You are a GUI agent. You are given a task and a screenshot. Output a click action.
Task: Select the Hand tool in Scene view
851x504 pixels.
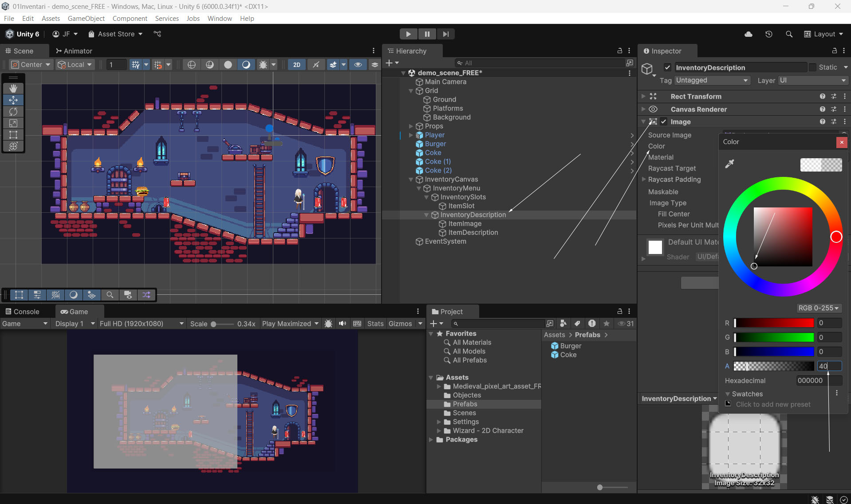pyautogui.click(x=13, y=88)
